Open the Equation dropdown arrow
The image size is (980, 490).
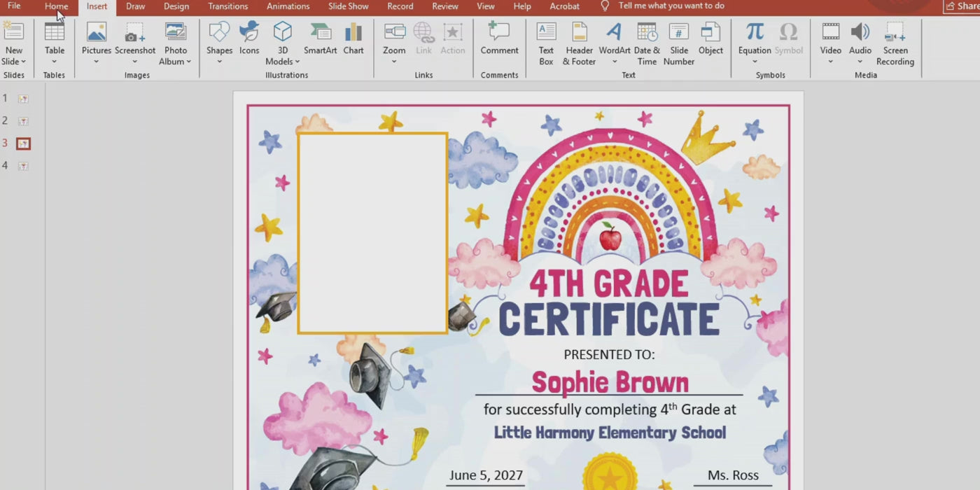pyautogui.click(x=755, y=62)
